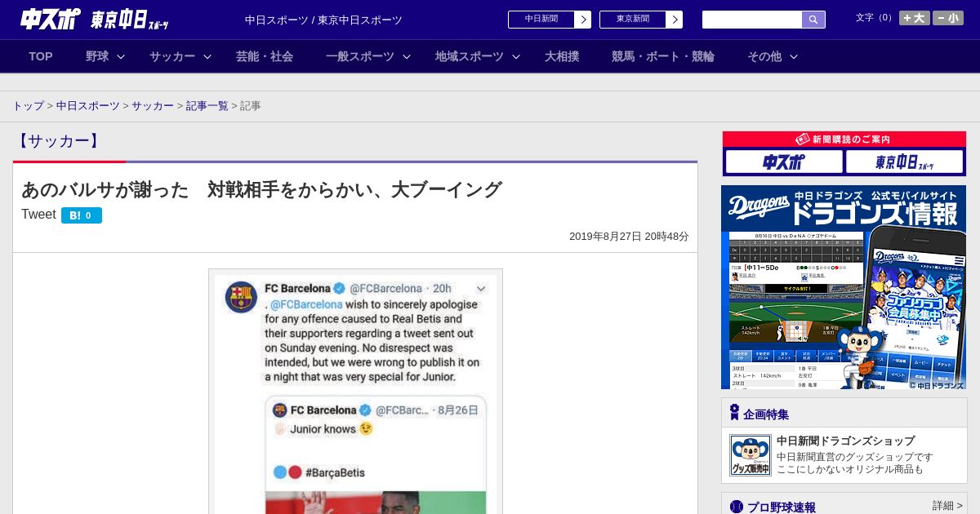This screenshot has width=980, height=514.
Task: Open the その他 menu item
Action: tap(764, 56)
